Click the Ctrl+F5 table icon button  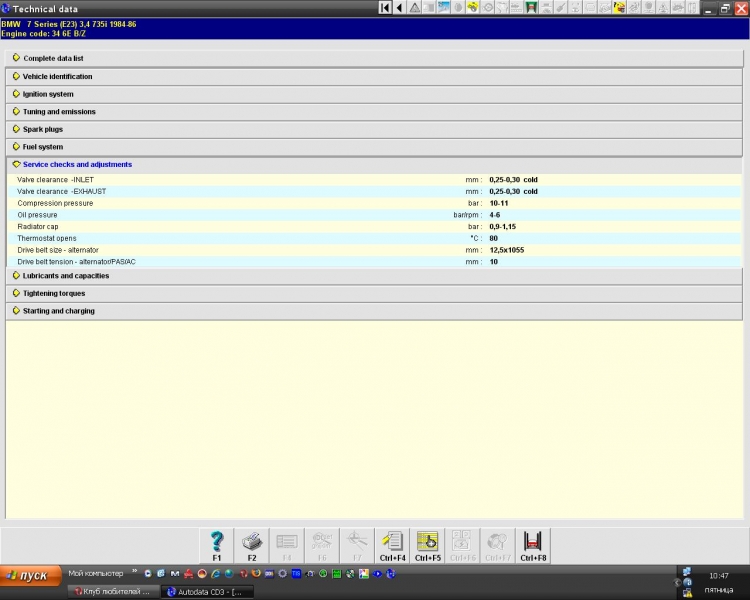point(428,546)
